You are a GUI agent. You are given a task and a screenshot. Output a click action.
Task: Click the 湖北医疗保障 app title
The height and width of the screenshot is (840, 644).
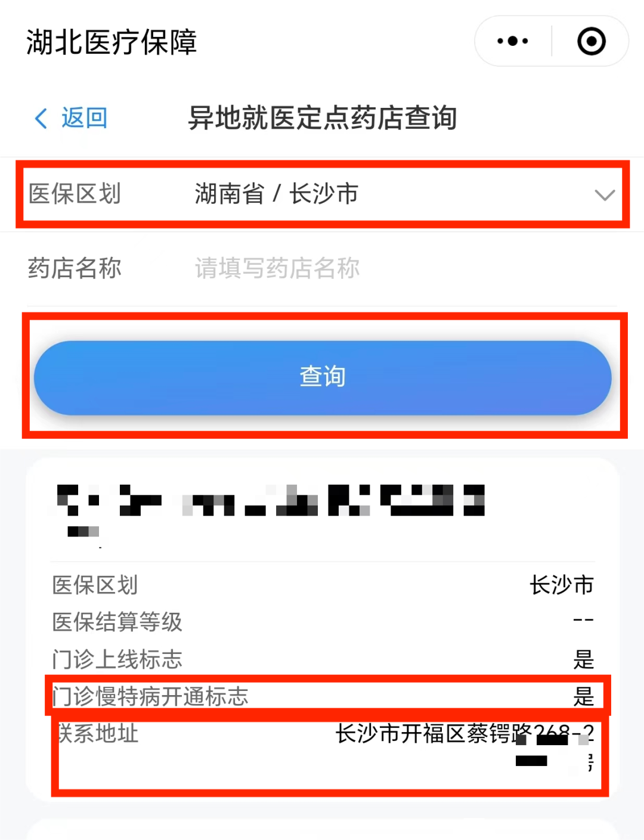pyautogui.click(x=111, y=42)
